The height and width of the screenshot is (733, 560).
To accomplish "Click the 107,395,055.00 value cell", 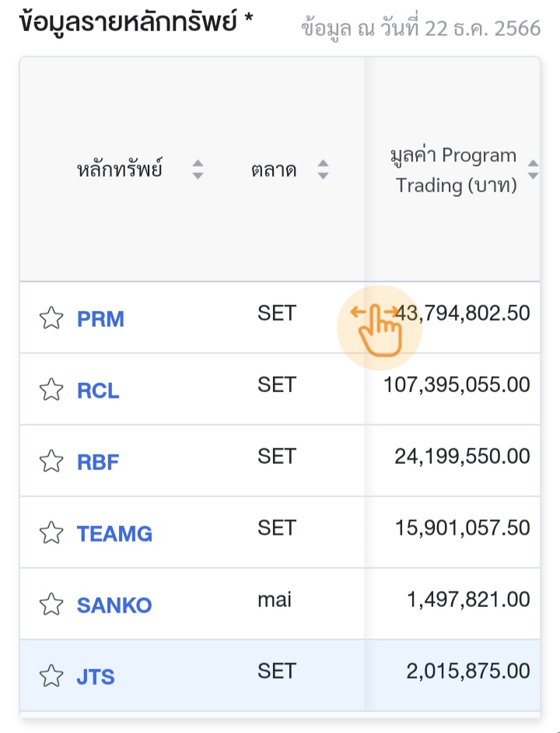I will click(457, 384).
